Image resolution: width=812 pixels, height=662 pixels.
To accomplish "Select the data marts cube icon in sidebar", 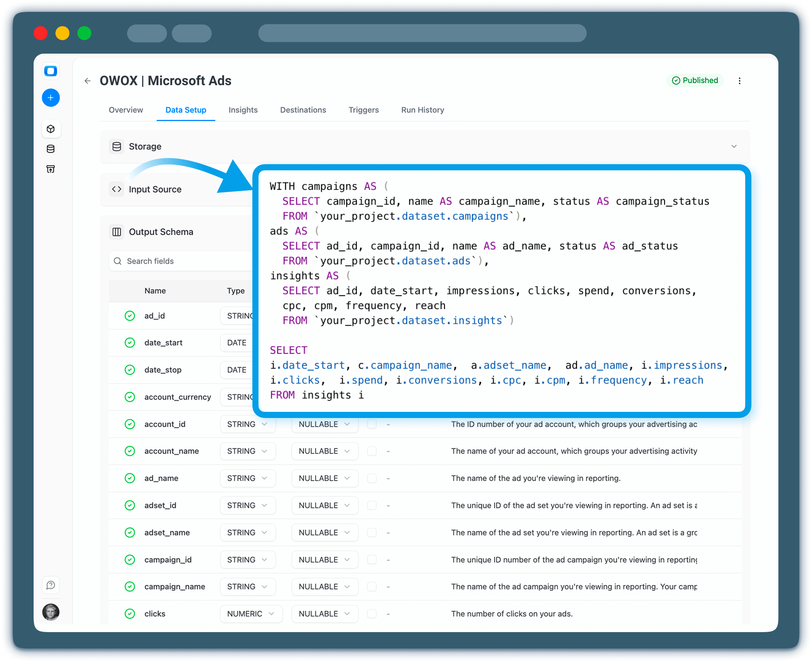I will 51,129.
